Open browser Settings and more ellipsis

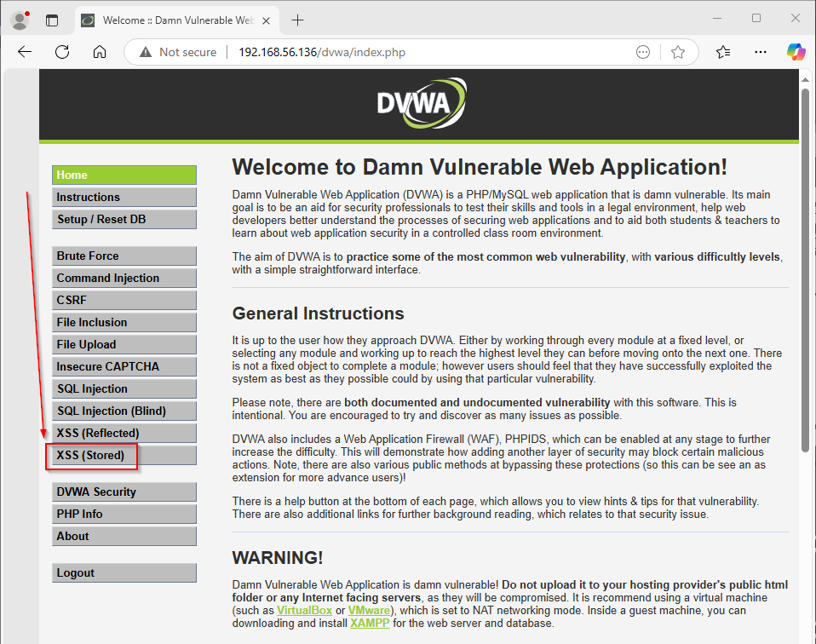pyautogui.click(x=761, y=52)
